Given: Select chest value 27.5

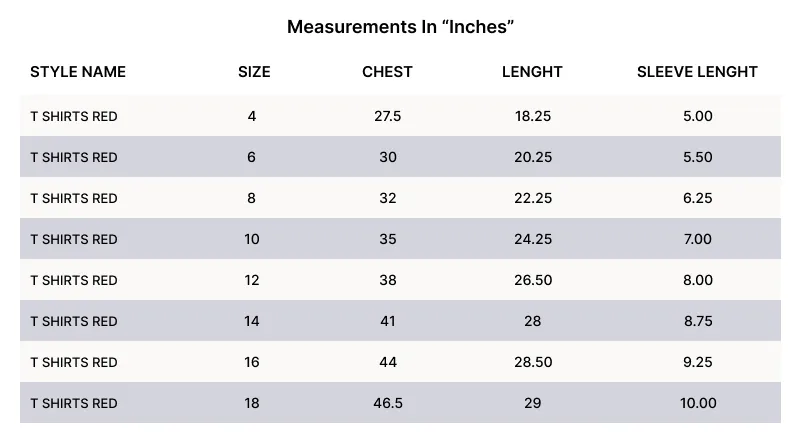Looking at the screenshot, I should click(x=388, y=116).
